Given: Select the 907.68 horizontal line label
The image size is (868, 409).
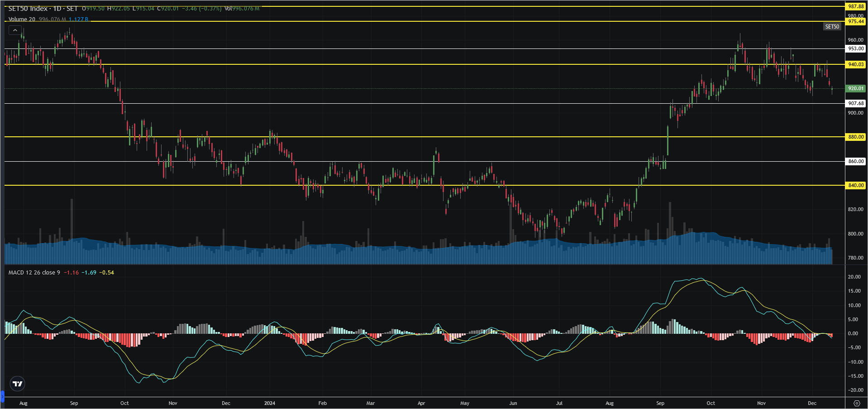Looking at the screenshot, I should click(x=856, y=103).
